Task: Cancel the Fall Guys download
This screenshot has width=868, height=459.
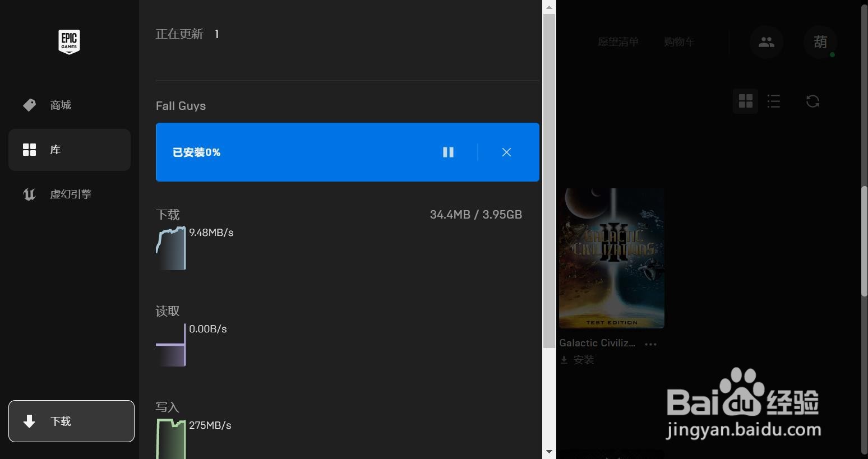Action: (x=506, y=152)
